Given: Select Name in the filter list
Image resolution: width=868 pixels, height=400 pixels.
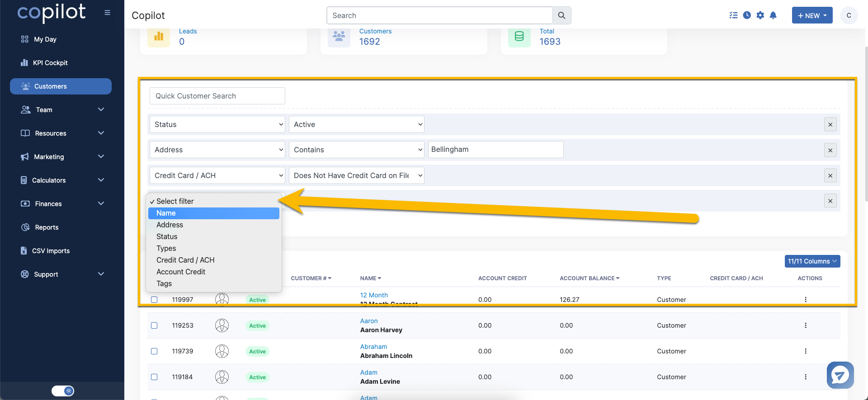Looking at the screenshot, I should [214, 213].
